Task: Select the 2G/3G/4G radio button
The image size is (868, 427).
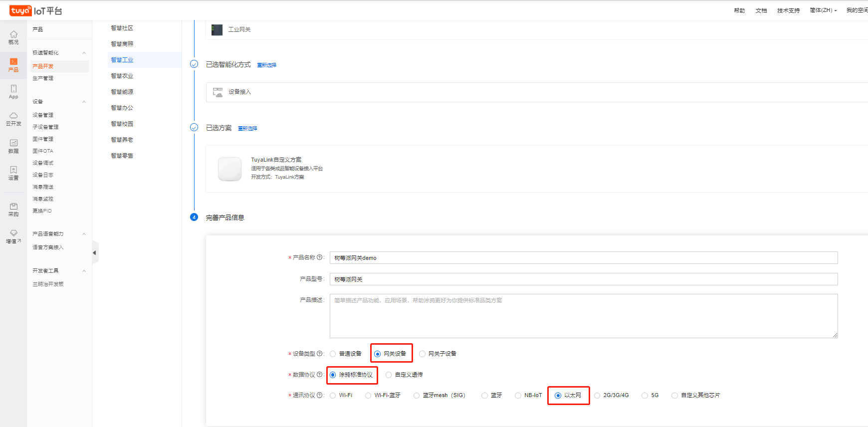Action: pos(597,396)
